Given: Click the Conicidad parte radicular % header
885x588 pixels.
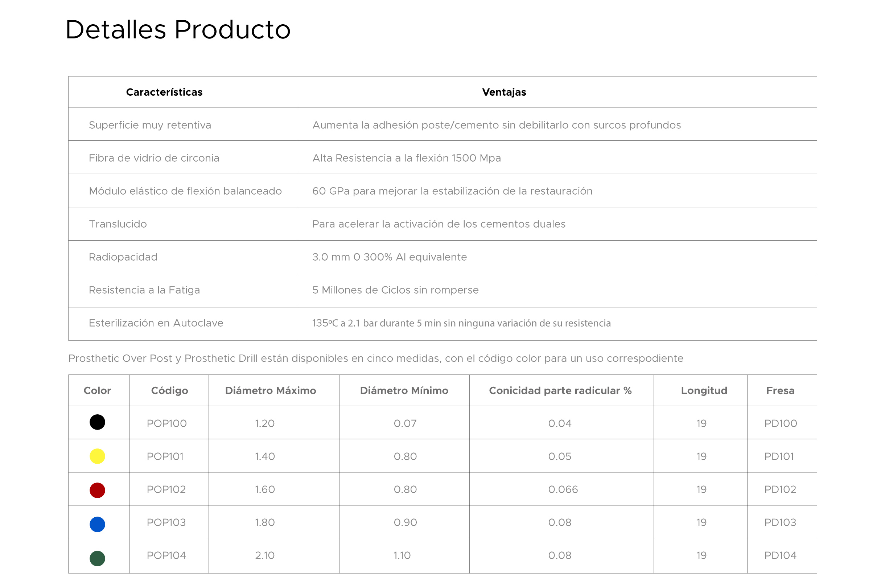Looking at the screenshot, I should click(x=560, y=390).
